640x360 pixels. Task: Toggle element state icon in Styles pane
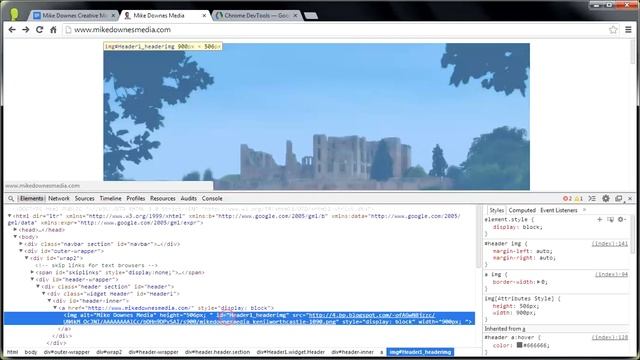tap(610, 220)
